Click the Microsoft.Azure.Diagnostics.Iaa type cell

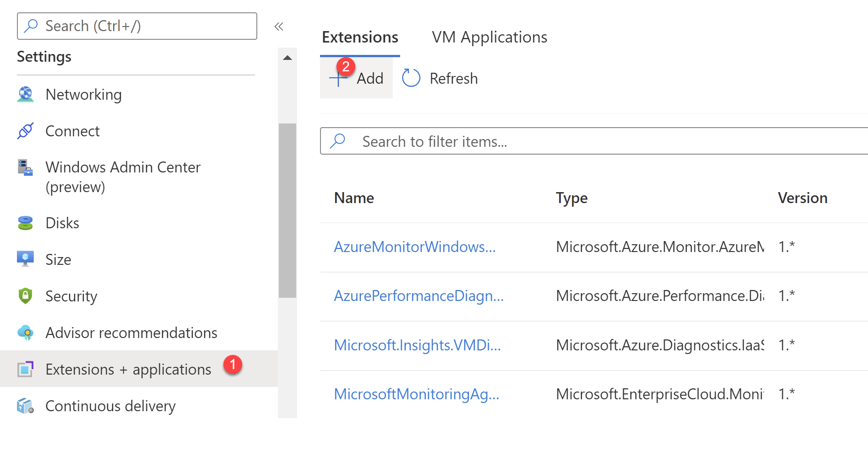(x=660, y=344)
